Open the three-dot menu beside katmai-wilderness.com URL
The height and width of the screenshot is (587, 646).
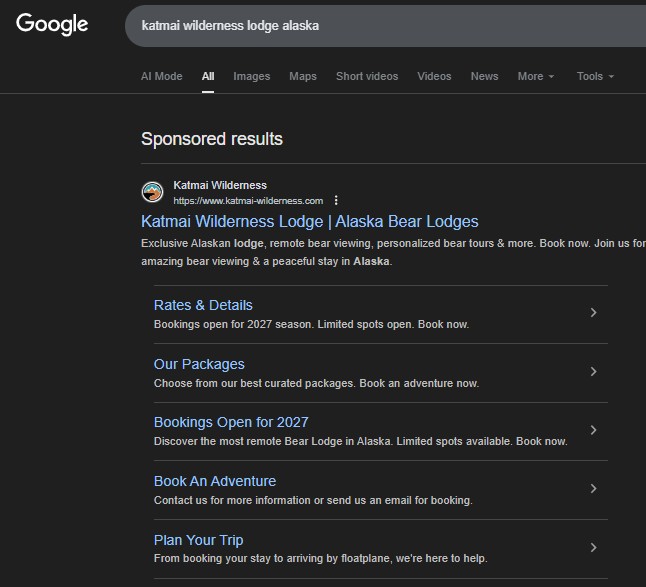[x=336, y=201]
